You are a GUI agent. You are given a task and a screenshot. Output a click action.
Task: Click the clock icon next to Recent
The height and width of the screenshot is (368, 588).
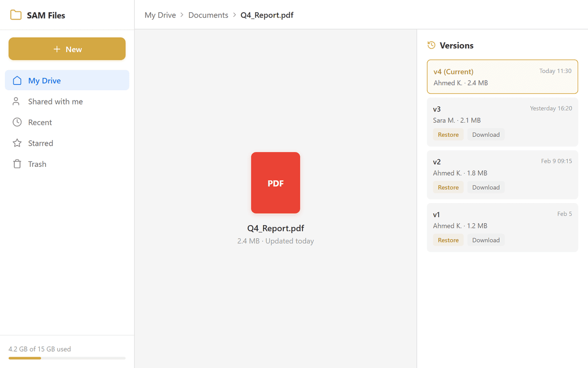coord(17,122)
